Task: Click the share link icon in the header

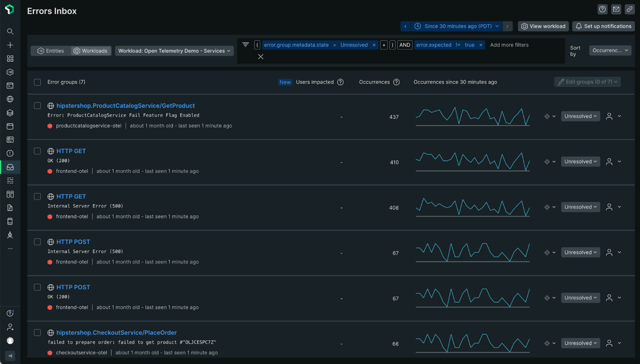Action: 630,9
